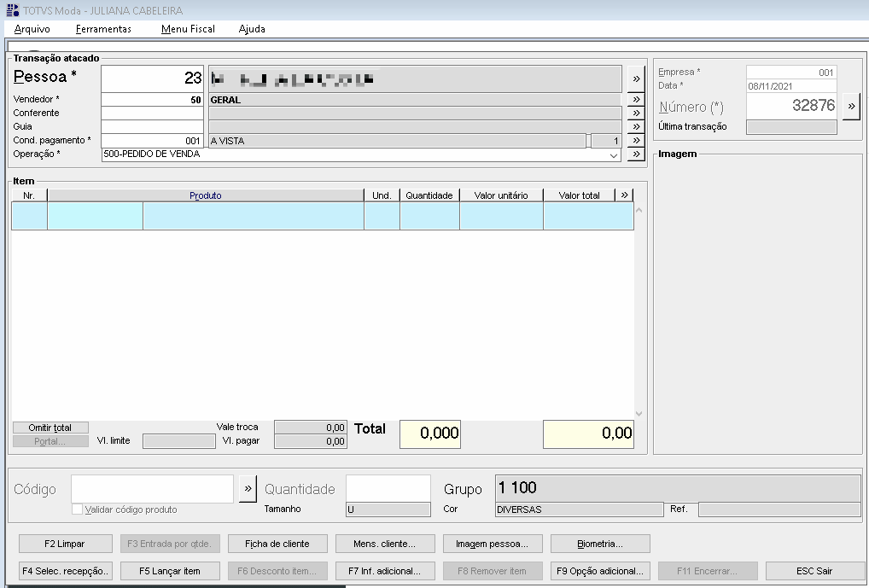Click the ESC Sair button

pos(814,571)
